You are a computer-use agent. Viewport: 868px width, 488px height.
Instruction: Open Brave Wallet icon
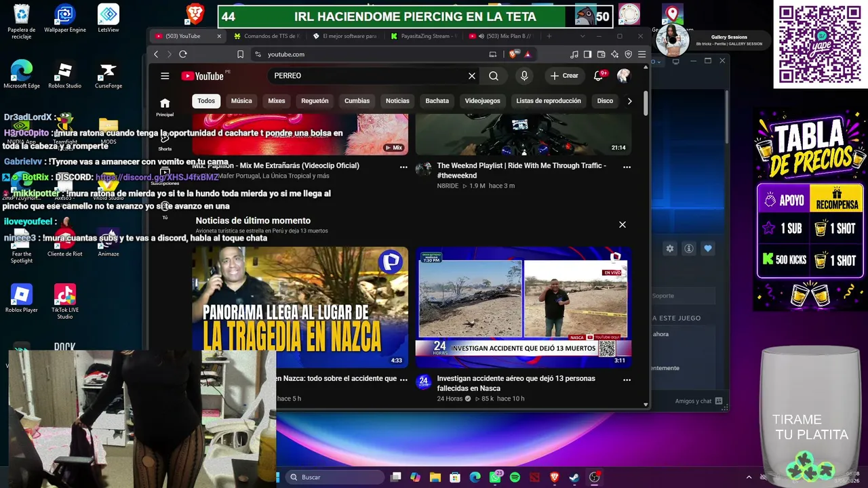[x=601, y=54]
